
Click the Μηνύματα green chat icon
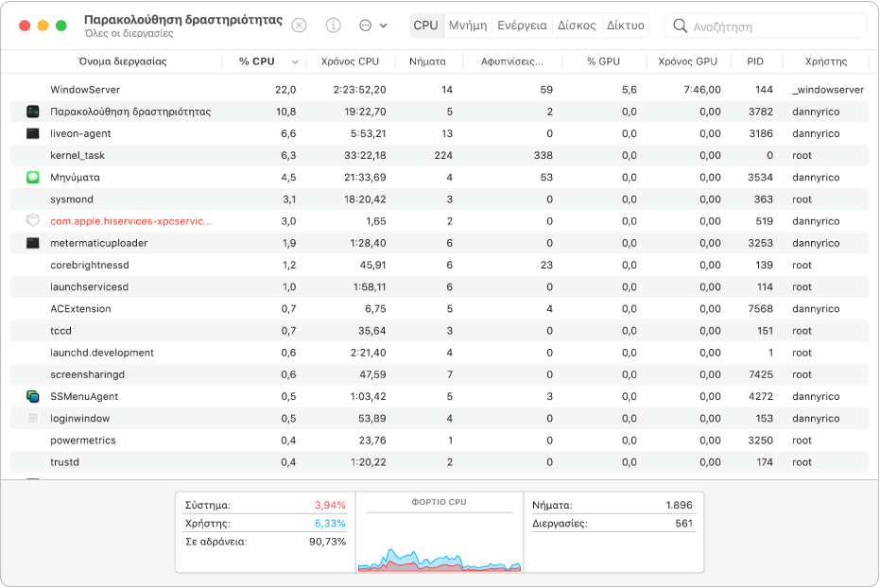[x=33, y=178]
